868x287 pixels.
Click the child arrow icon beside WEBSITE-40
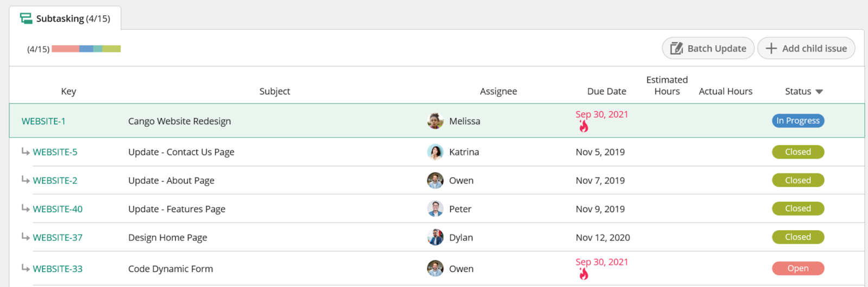(x=25, y=208)
